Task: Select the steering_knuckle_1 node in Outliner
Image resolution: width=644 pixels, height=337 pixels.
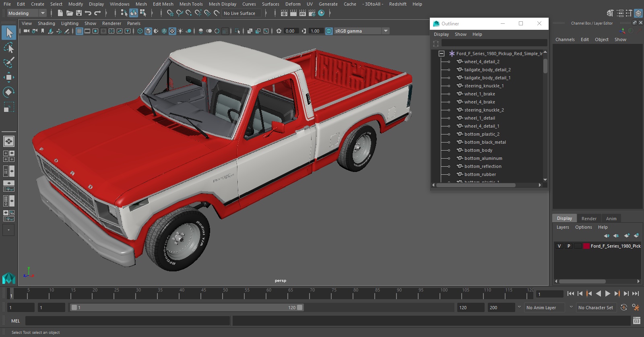Action: [484, 86]
